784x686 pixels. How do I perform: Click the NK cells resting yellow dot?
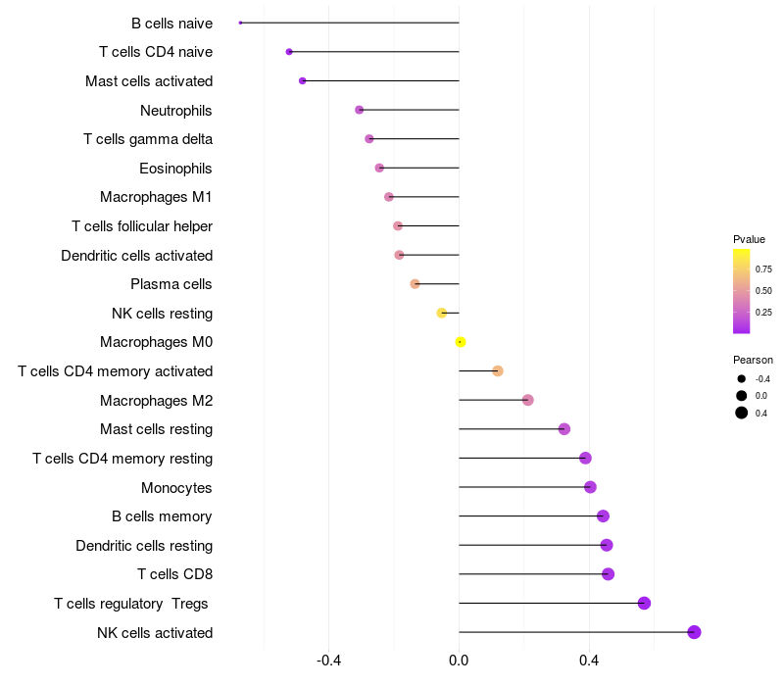[442, 313]
